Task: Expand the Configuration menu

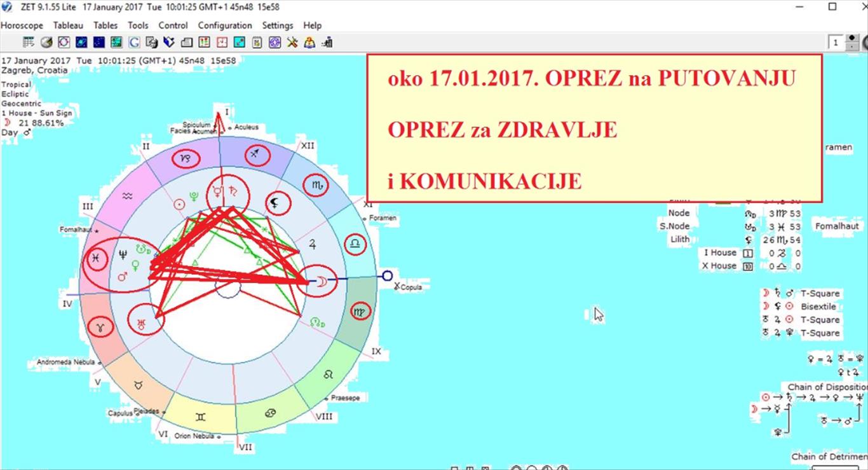Action: tap(225, 25)
